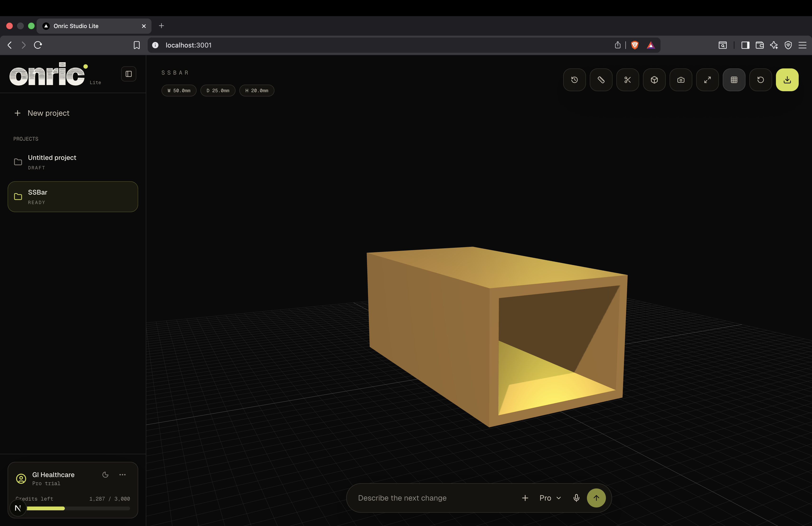Toggle dark mode moon icon
Screen dimensions: 812x526
(x=105, y=474)
